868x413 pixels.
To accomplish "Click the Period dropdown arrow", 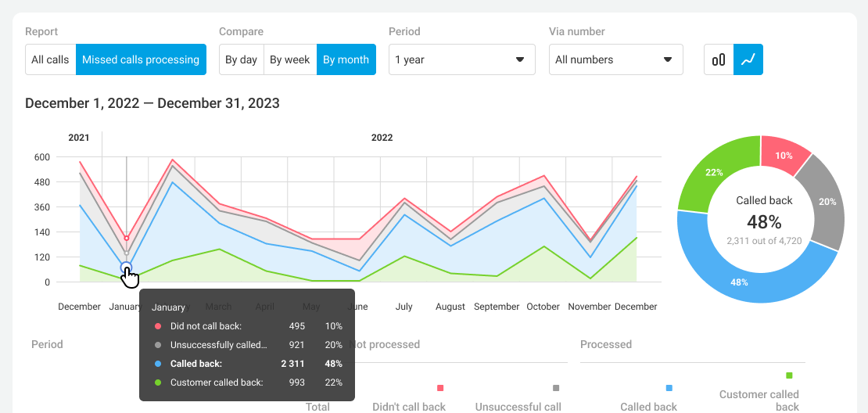I will [x=520, y=59].
